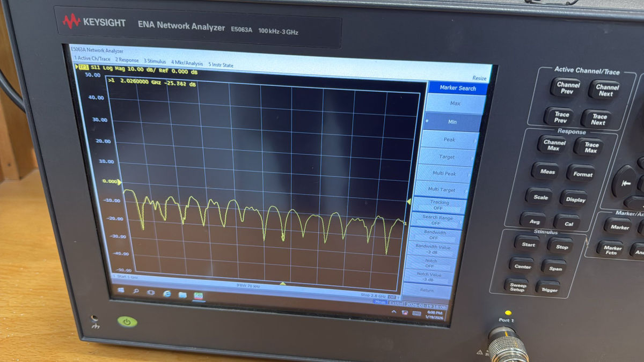Edit Bandwidth Value -3 dB softkey
The width and height of the screenshot is (644, 362).
(433, 249)
